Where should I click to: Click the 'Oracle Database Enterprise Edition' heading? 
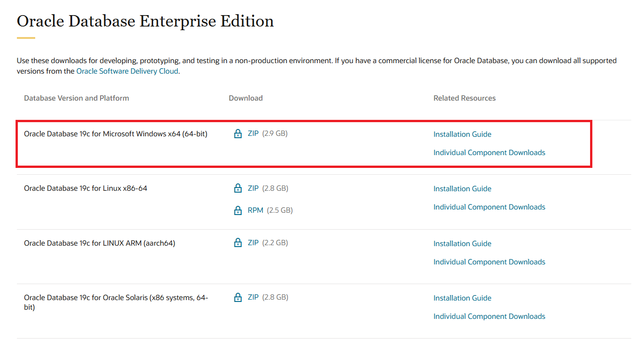[145, 21]
